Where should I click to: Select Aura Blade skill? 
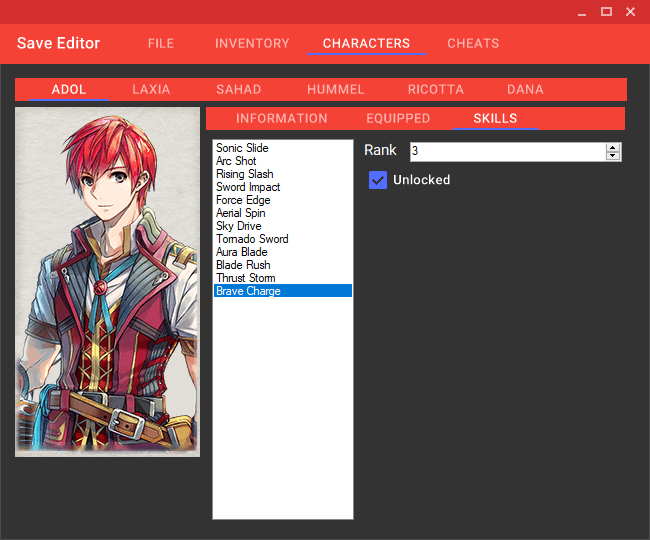(x=283, y=252)
